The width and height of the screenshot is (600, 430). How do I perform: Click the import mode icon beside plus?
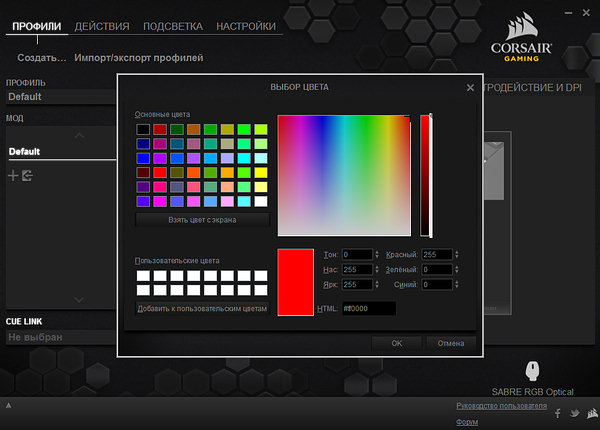(x=27, y=176)
